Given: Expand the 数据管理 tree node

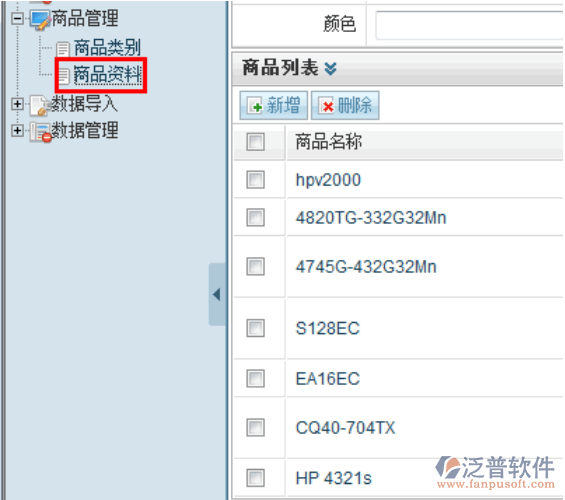Looking at the screenshot, I should [x=17, y=130].
